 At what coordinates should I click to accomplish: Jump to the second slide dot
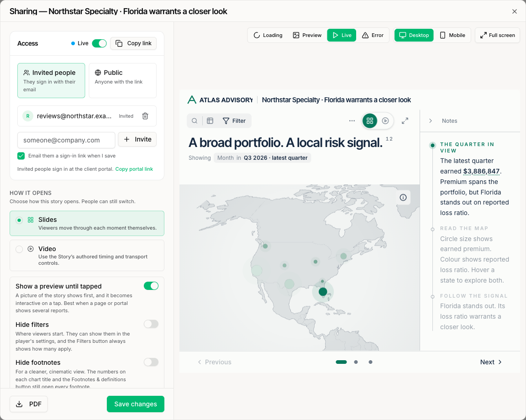click(356, 362)
